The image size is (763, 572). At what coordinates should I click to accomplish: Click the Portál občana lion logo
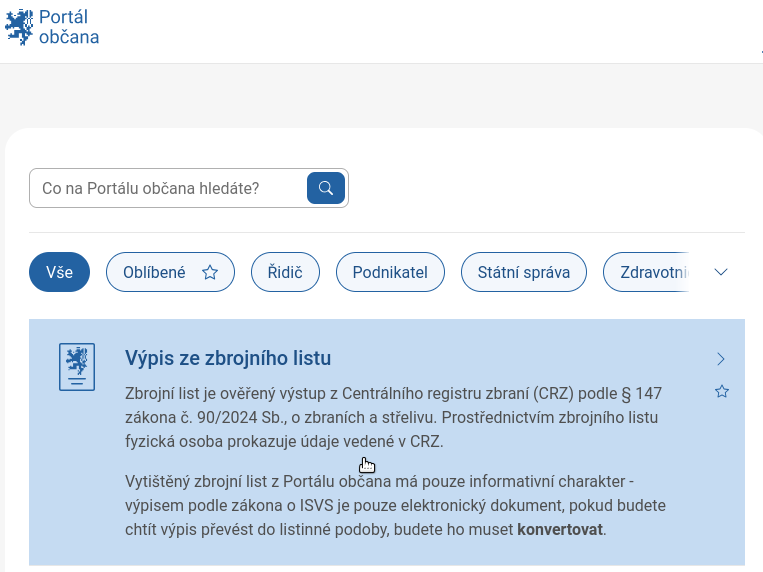[20, 27]
